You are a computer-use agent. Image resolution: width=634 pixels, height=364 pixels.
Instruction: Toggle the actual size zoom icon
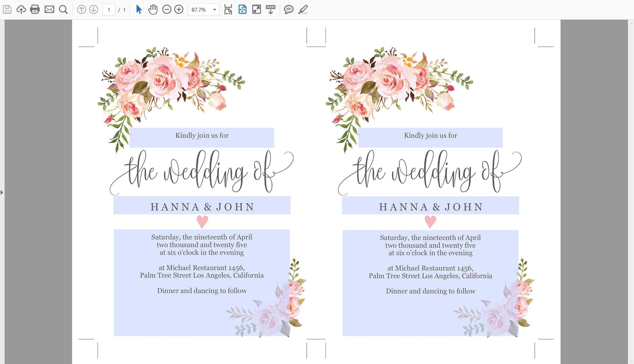257,9
